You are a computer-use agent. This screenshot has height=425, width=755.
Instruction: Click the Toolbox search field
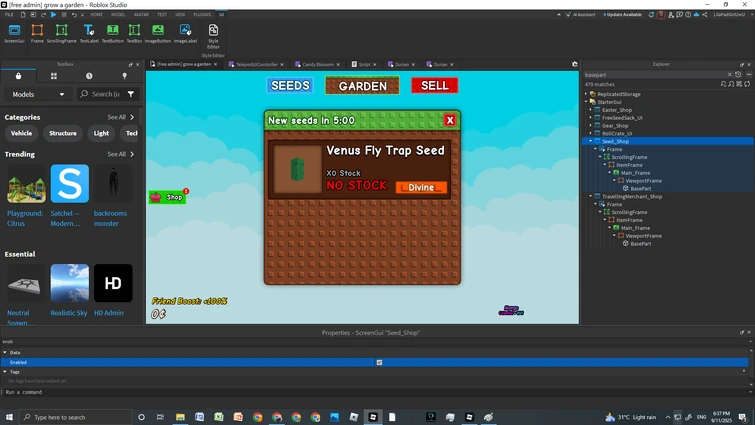pyautogui.click(x=101, y=94)
